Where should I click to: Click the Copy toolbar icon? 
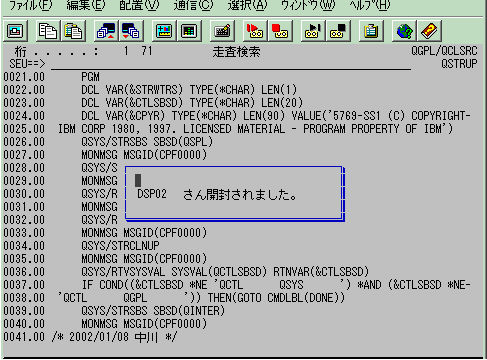click(x=48, y=31)
